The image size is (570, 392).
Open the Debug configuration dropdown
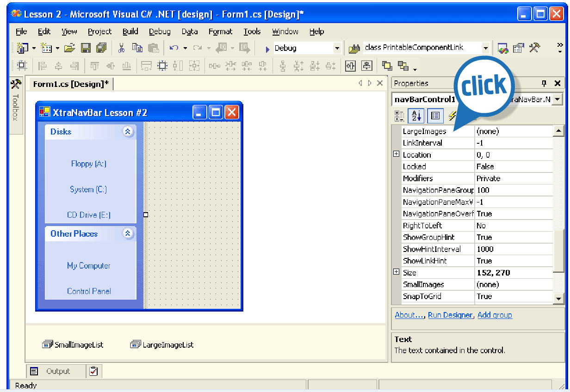click(337, 48)
